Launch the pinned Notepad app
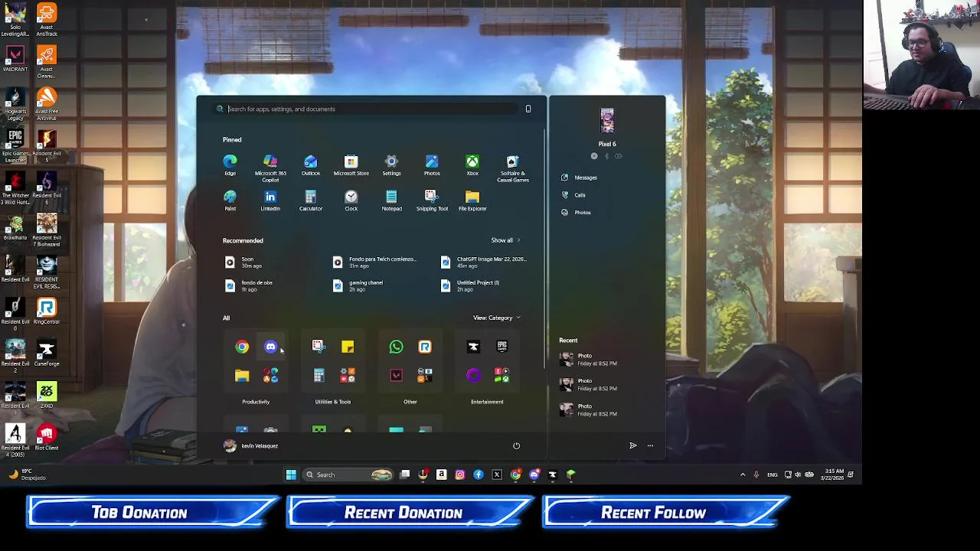Image resolution: width=980 pixels, height=551 pixels. point(391,201)
